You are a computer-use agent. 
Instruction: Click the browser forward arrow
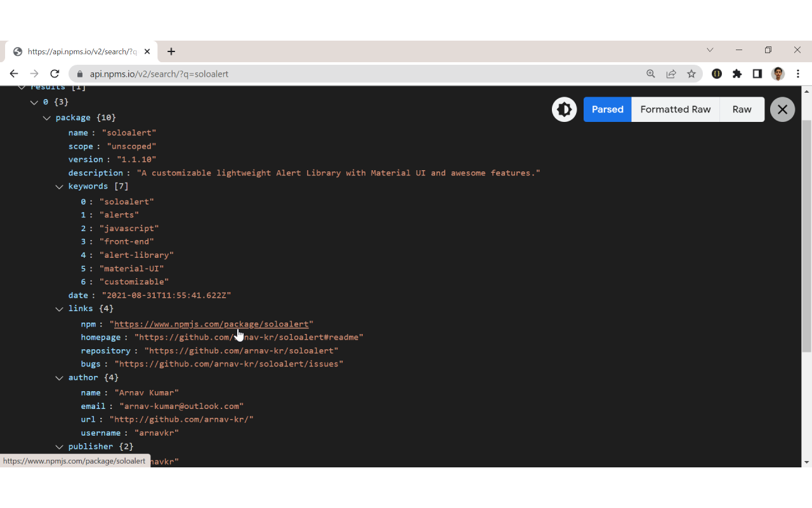pos(34,74)
